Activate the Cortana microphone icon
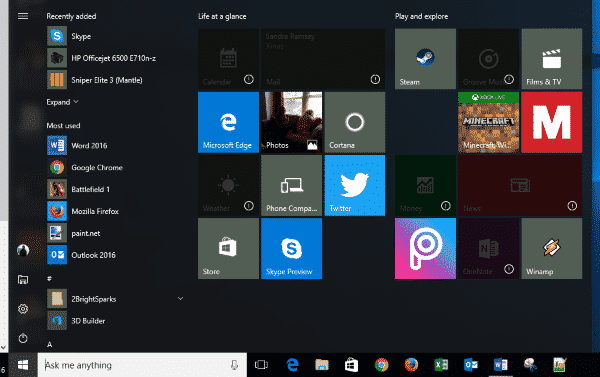 (234, 365)
